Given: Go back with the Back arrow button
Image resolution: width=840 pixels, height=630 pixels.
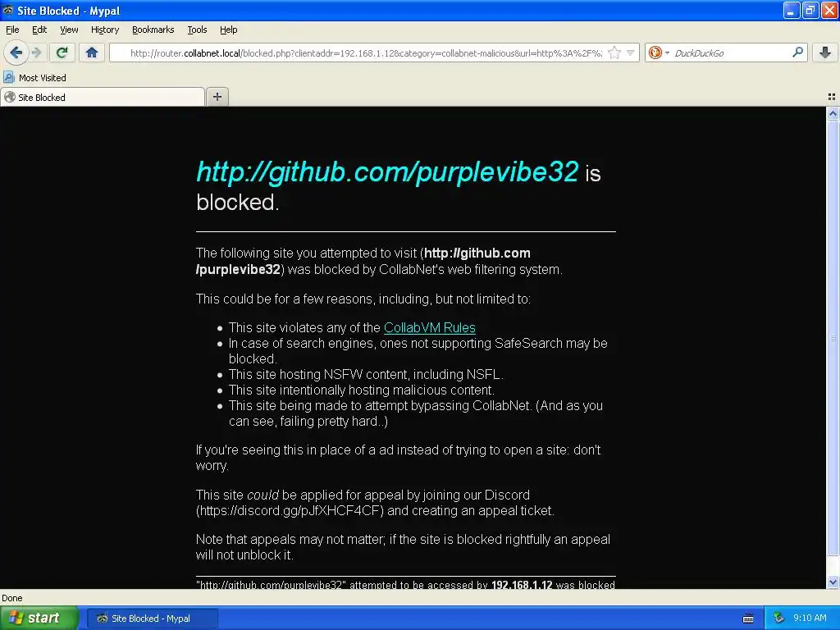Looking at the screenshot, I should pyautogui.click(x=16, y=52).
